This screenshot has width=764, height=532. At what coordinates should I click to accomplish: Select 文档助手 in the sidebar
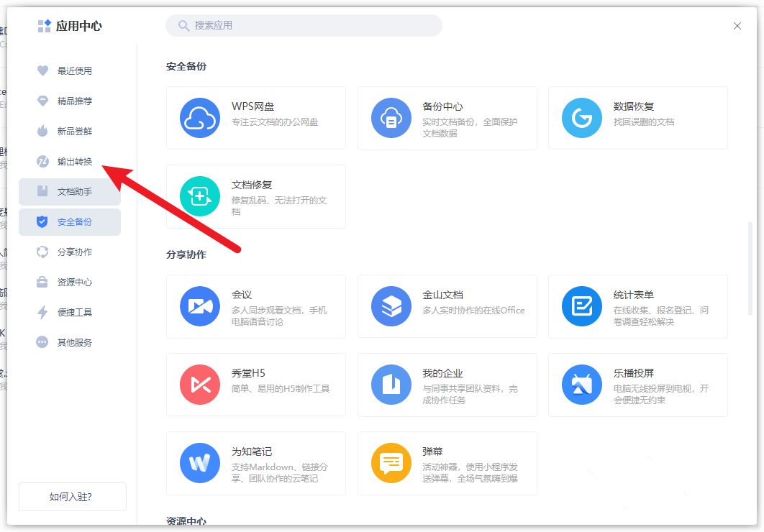tap(70, 191)
